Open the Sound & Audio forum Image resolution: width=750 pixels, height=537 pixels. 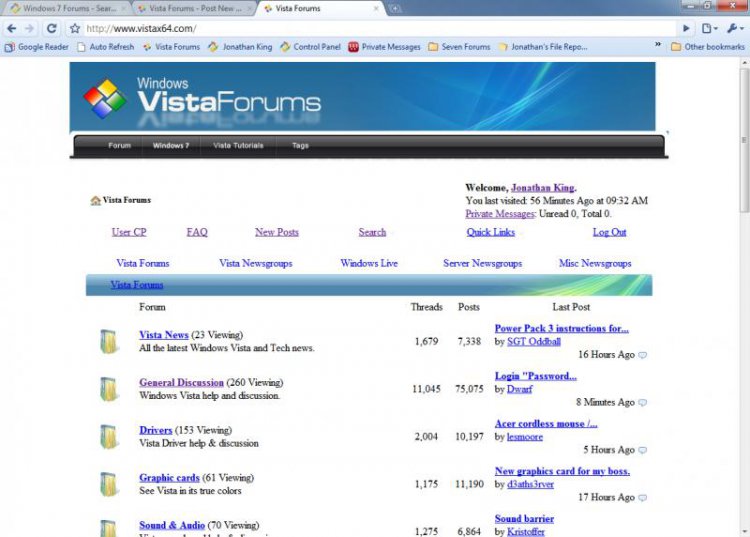click(x=172, y=525)
